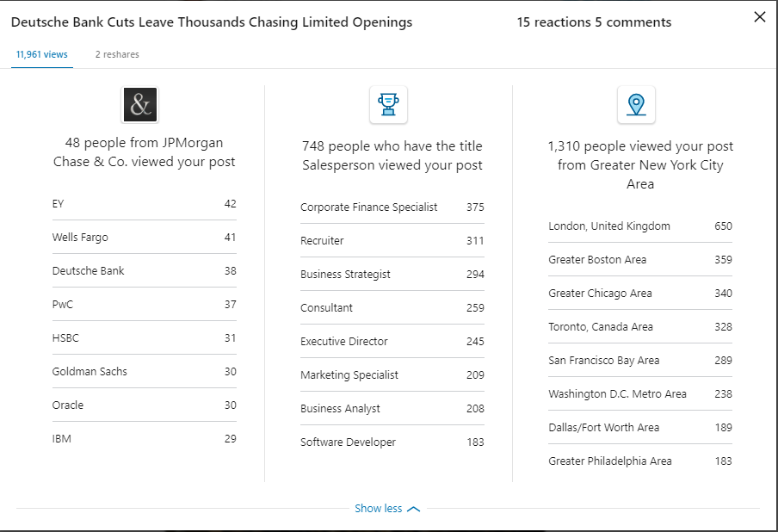Click the Corporate Finance Specialist row
Image resolution: width=778 pixels, height=532 pixels.
[x=392, y=207]
